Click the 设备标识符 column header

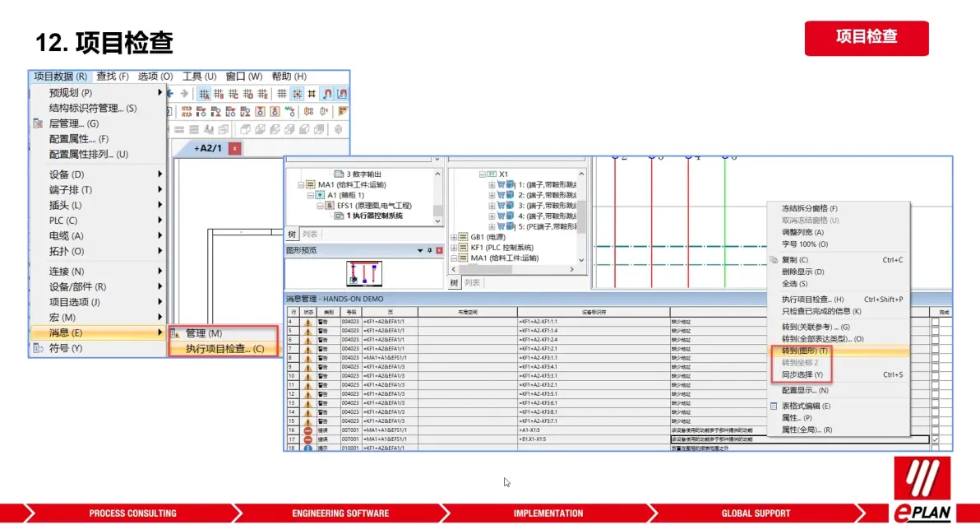(593, 312)
